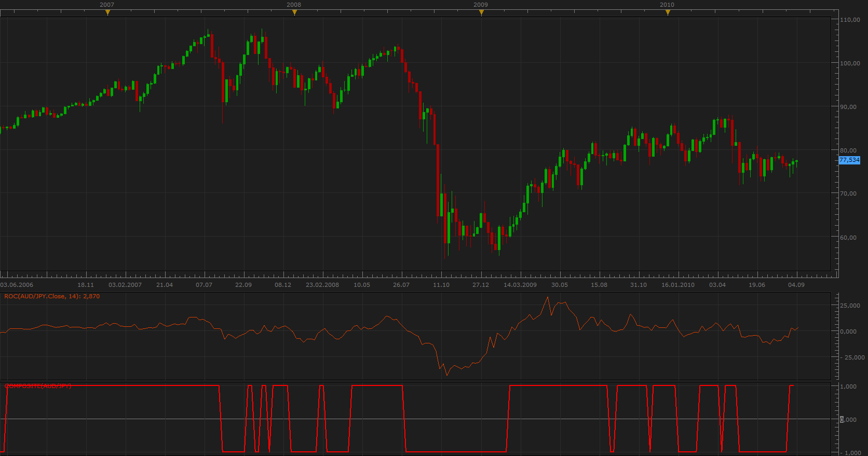Click the 2008 year marker triangle
Screen dimensions: 868x456
[x=294, y=13]
